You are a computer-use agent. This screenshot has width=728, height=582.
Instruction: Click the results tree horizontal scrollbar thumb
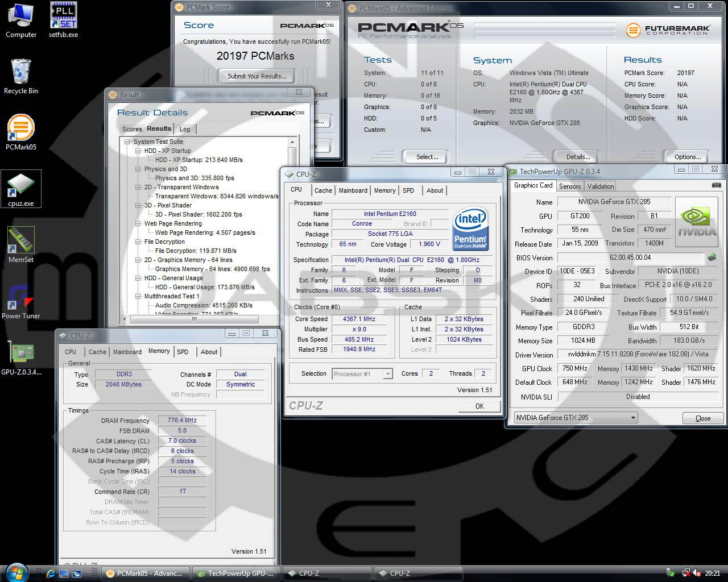coord(194,319)
